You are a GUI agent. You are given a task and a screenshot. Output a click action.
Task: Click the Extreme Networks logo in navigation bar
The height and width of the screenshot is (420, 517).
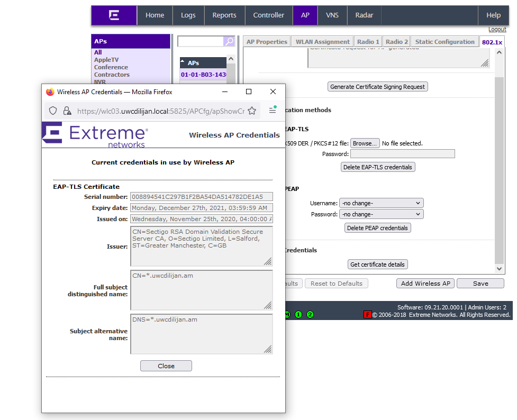coord(114,15)
